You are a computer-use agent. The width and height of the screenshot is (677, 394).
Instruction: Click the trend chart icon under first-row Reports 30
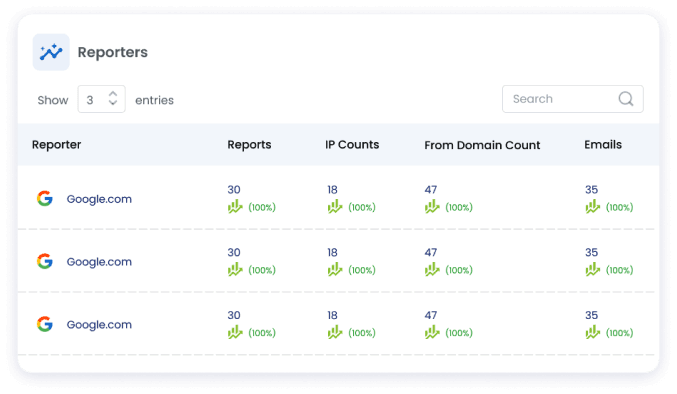[x=235, y=207]
